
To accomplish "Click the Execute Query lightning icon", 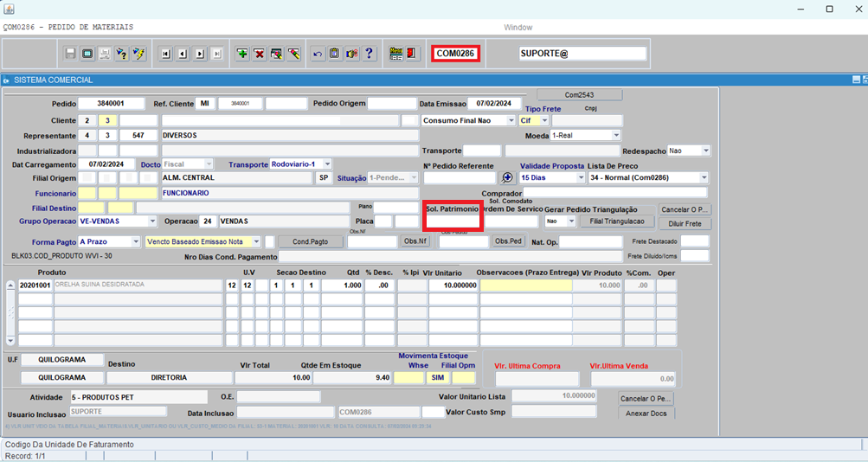I will (x=139, y=54).
